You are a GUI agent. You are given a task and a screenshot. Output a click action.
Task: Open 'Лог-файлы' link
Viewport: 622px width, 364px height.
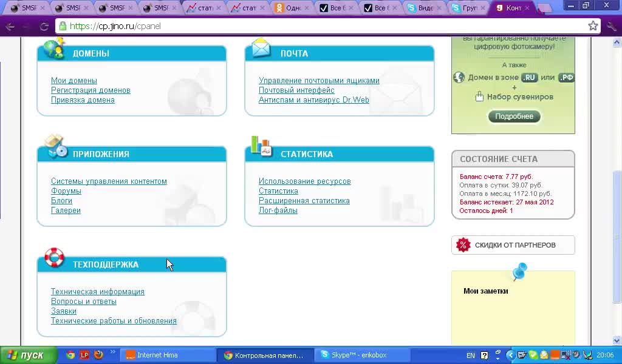coord(278,211)
